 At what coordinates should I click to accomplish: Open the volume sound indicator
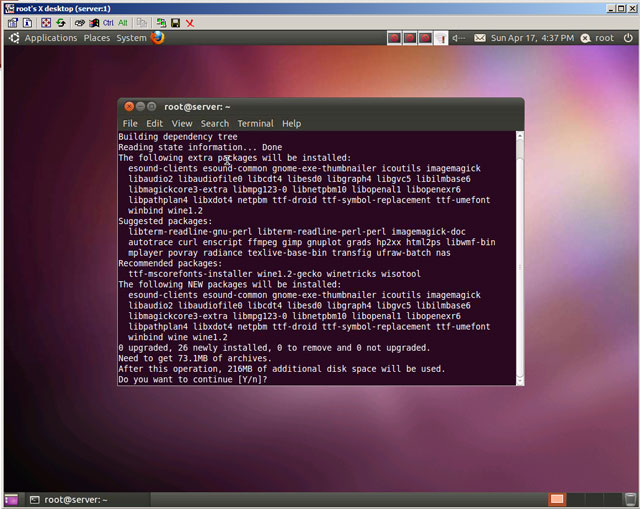459,38
